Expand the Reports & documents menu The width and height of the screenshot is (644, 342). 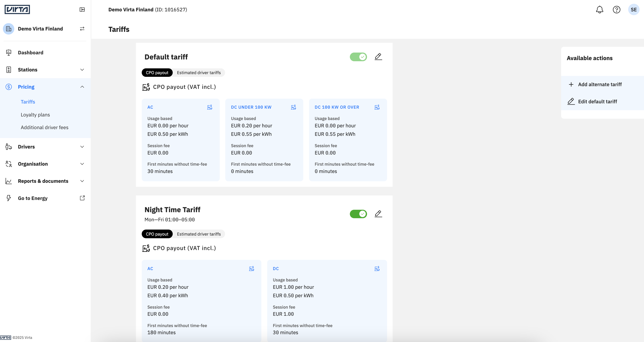point(45,181)
